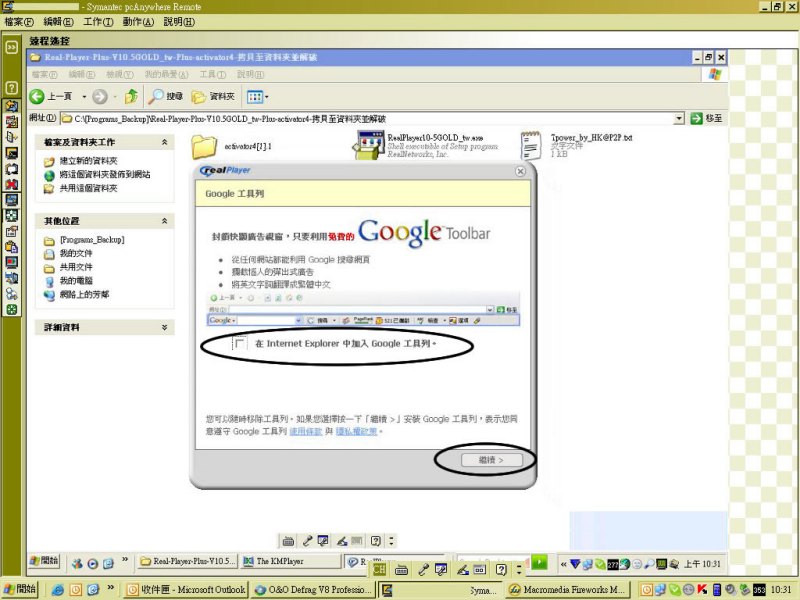Image resolution: width=800 pixels, height=600 pixels.
Task: Click the 277 counter icon in the remote tray
Action: click(612, 564)
